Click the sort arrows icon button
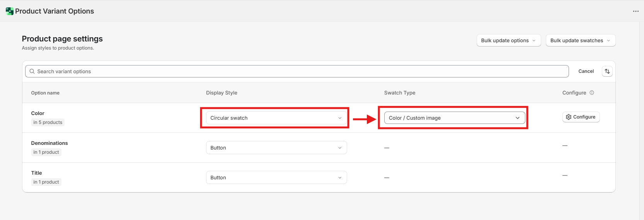The width and height of the screenshot is (644, 220). point(607,71)
